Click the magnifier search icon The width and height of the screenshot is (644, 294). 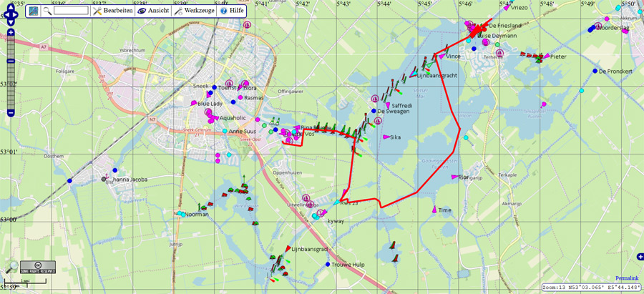pos(47,11)
